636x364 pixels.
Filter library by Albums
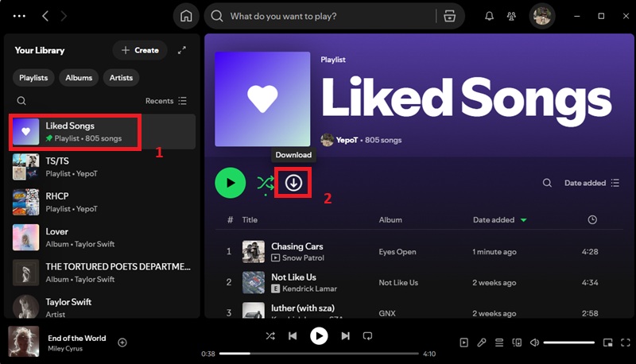pyautogui.click(x=79, y=77)
